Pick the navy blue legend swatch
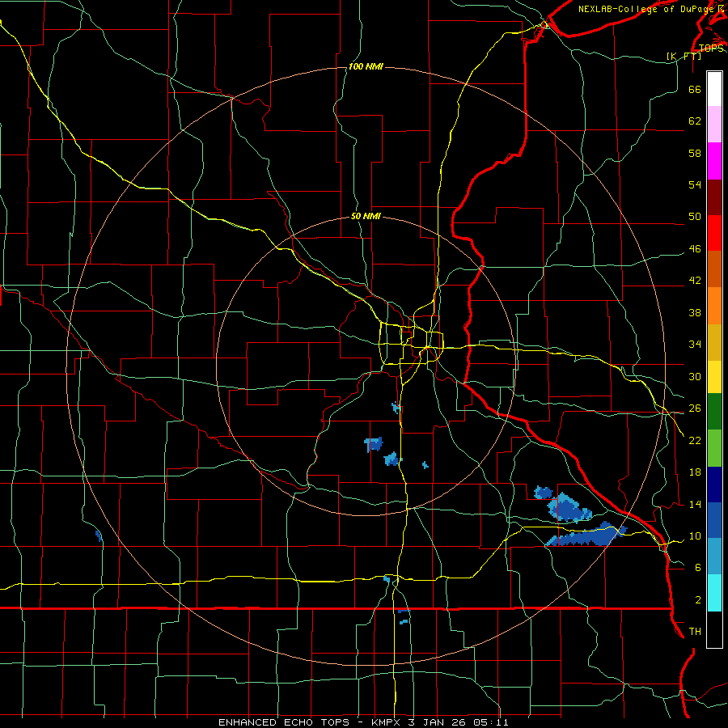Viewport: 728px width, 728px height. click(x=714, y=485)
